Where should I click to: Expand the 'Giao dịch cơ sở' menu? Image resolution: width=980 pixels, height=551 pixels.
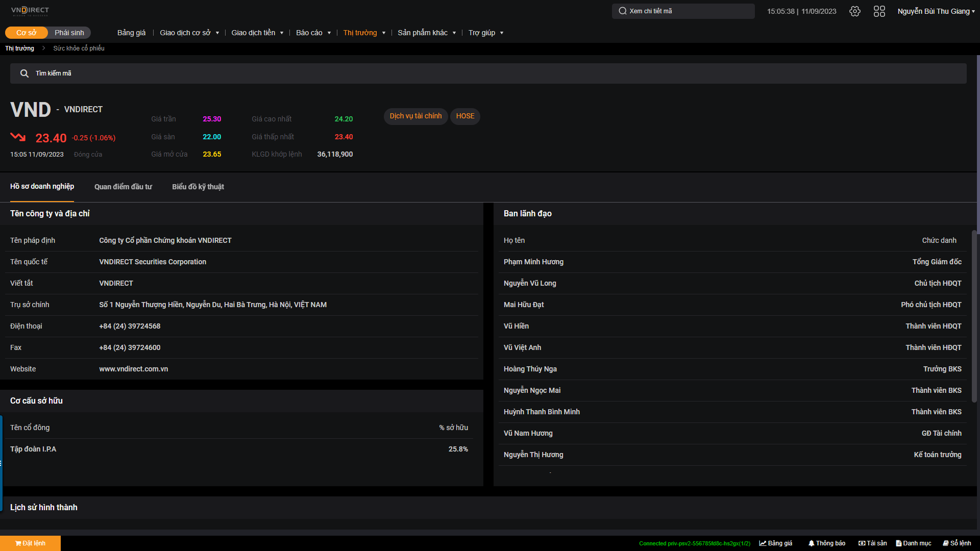coord(189,33)
